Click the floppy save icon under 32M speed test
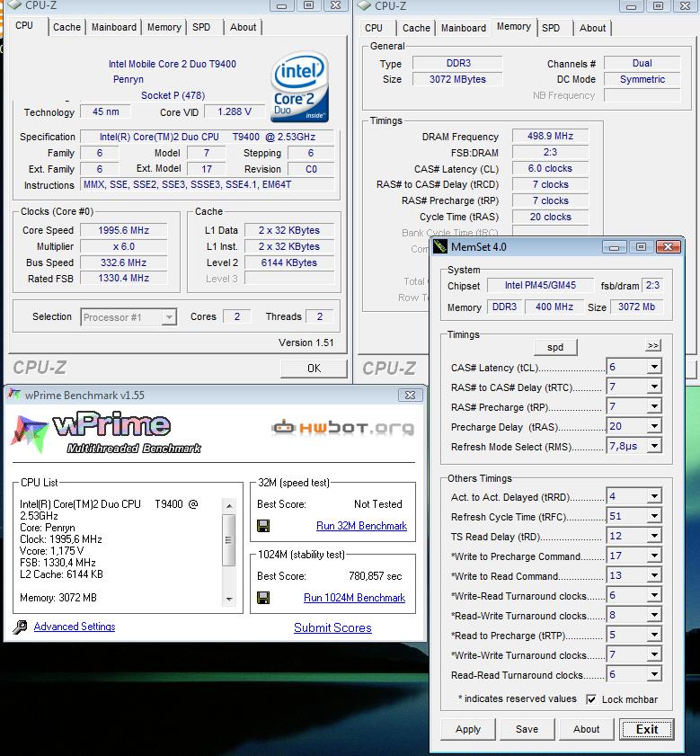The width and height of the screenshot is (700, 756). (x=263, y=526)
